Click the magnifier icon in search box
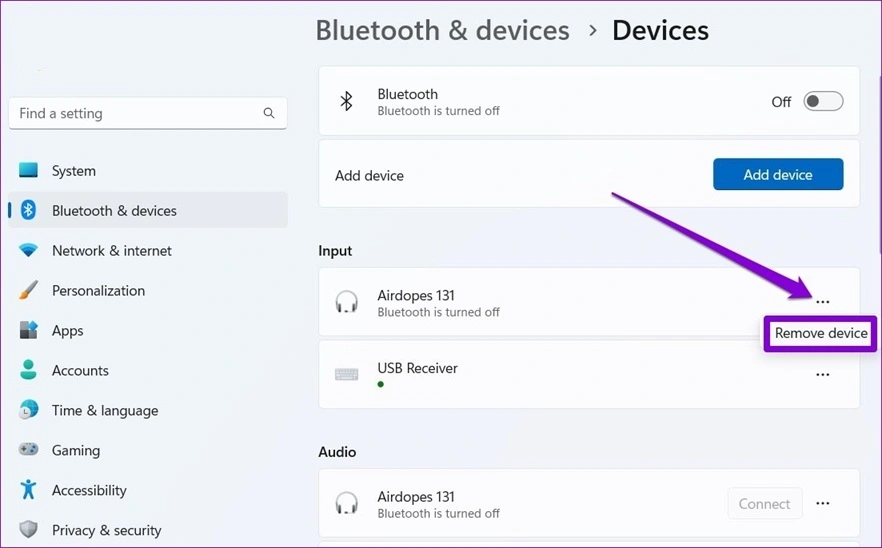 point(269,113)
